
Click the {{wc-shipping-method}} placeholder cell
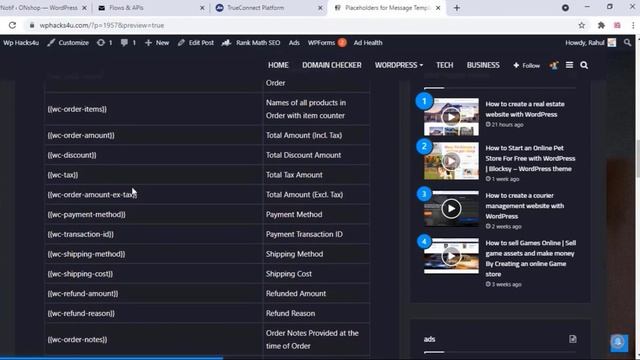153,254
